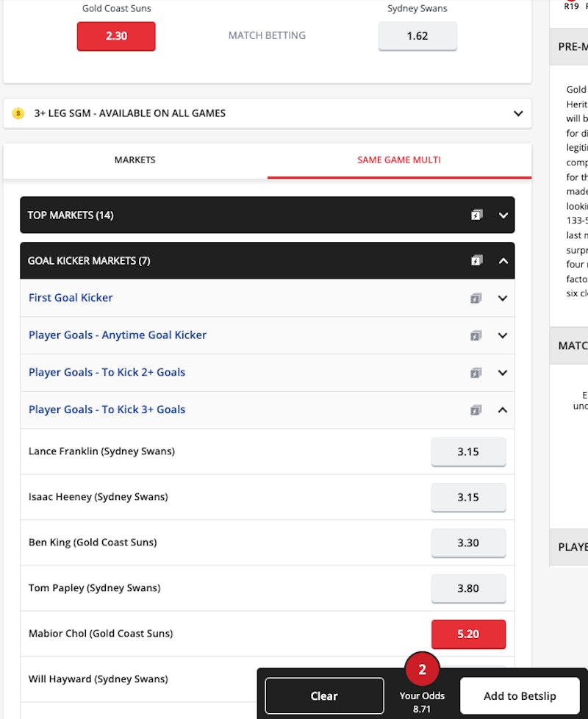588x719 pixels.
Task: Clear the current multi selections
Action: click(x=324, y=695)
